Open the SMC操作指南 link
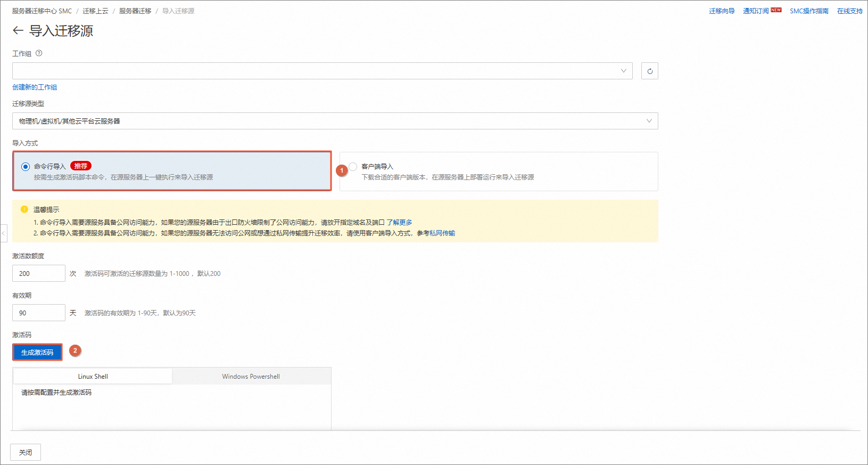Viewport: 868px width, 465px height. (x=809, y=11)
